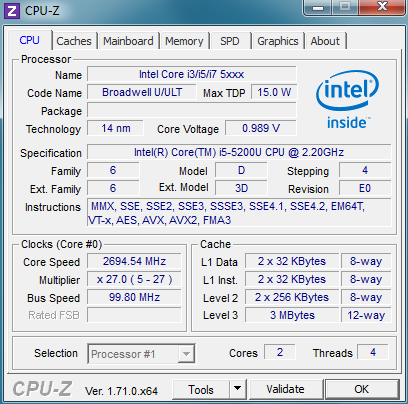Image resolution: width=408 pixels, height=404 pixels.
Task: Click the Level 3 12-way value
Action: pyautogui.click(x=366, y=315)
